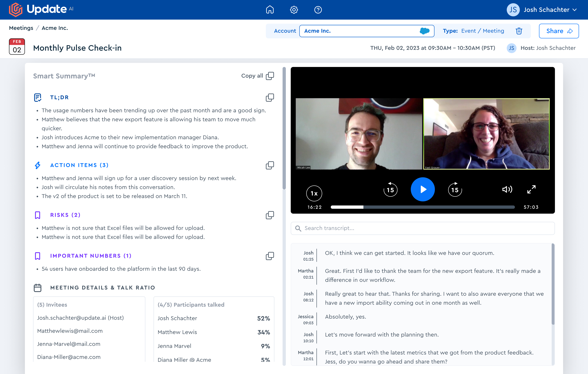Click Josh.schachter@update.ai (Host) invitee
Screen dimensions: 588x374
point(80,318)
